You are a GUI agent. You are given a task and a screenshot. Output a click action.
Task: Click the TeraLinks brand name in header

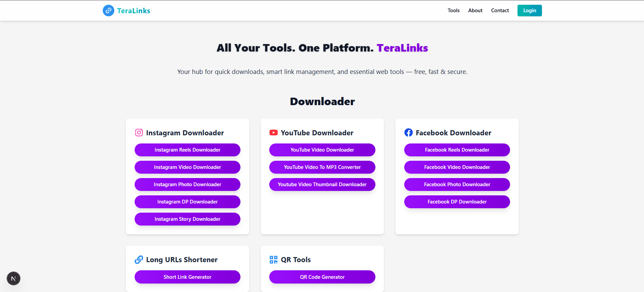tap(134, 11)
